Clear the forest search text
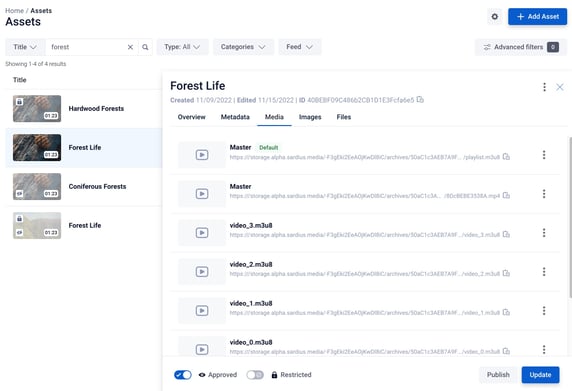This screenshot has width=572, height=391. click(130, 47)
